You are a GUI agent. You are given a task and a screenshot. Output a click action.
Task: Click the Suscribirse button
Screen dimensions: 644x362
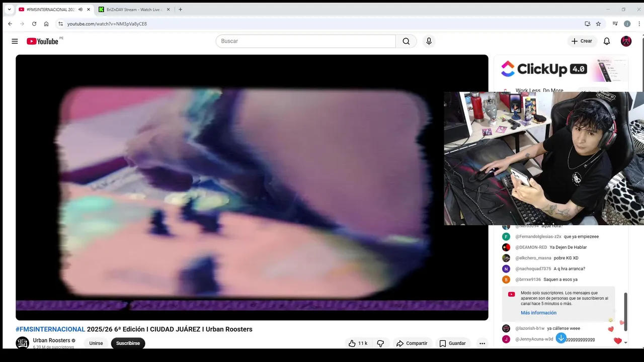coord(128,343)
